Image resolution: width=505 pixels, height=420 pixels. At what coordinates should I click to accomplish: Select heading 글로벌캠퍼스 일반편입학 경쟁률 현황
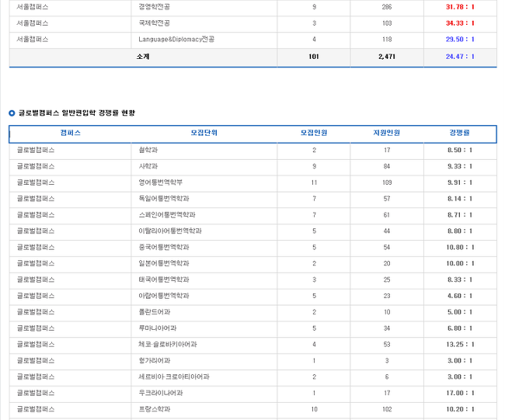click(77, 113)
